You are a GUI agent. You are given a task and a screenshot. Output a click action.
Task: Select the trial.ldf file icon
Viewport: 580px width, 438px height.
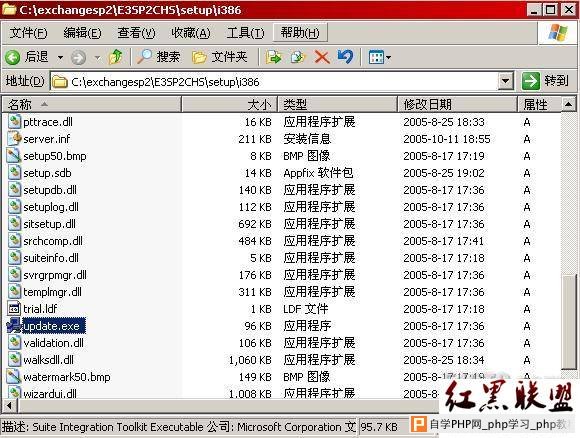coord(14,309)
